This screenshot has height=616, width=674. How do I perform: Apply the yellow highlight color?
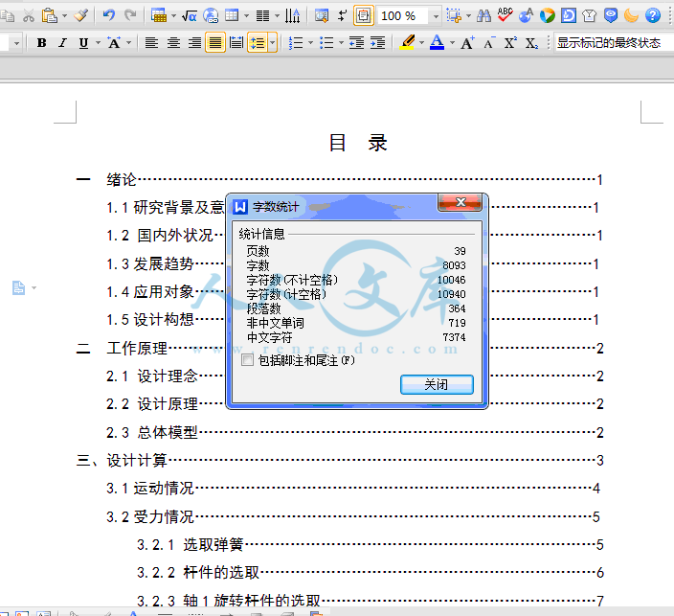pos(407,43)
